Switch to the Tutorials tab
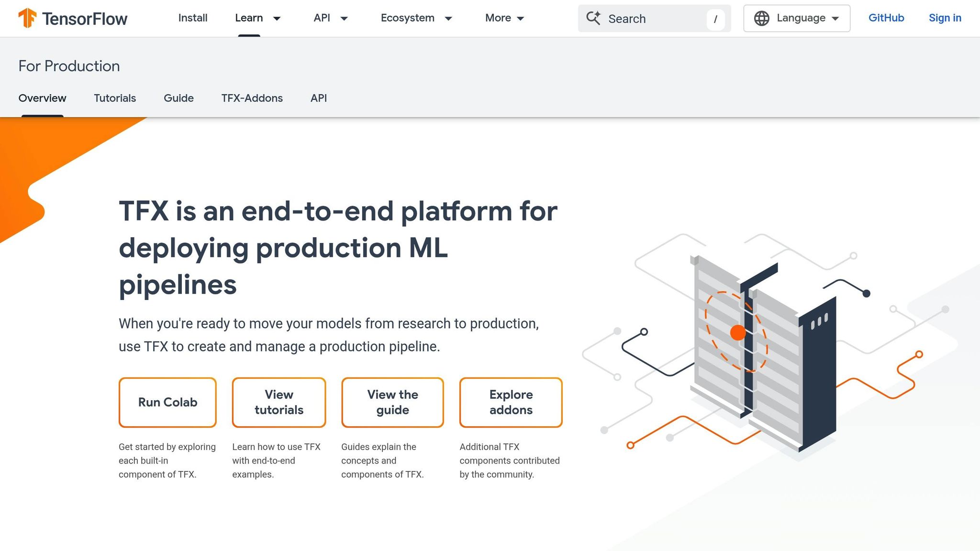Screen dimensions: 980x551 tap(115, 98)
